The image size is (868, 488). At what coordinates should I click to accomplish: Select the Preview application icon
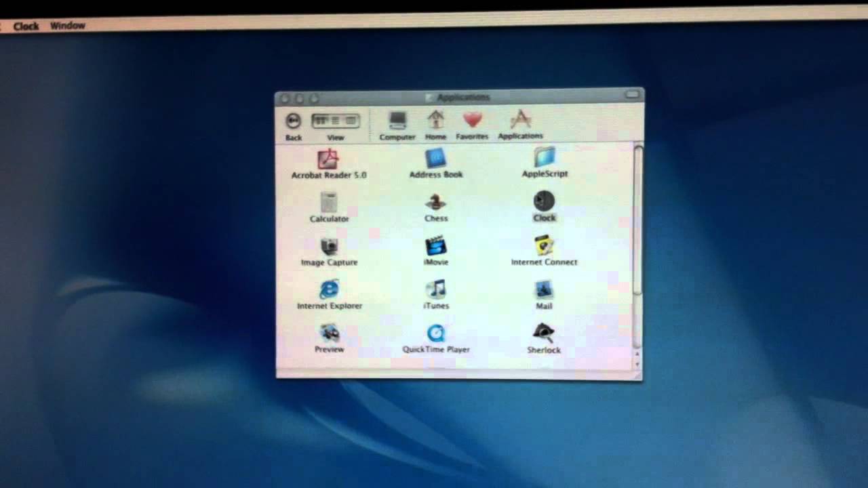pos(330,333)
